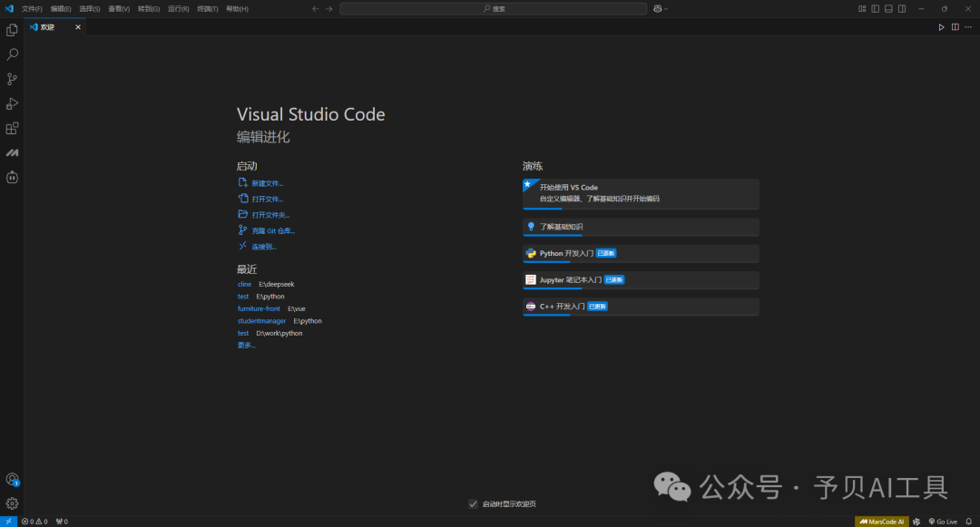The width and height of the screenshot is (980, 527).
Task: Open the 终端(T) menu
Action: (208, 9)
